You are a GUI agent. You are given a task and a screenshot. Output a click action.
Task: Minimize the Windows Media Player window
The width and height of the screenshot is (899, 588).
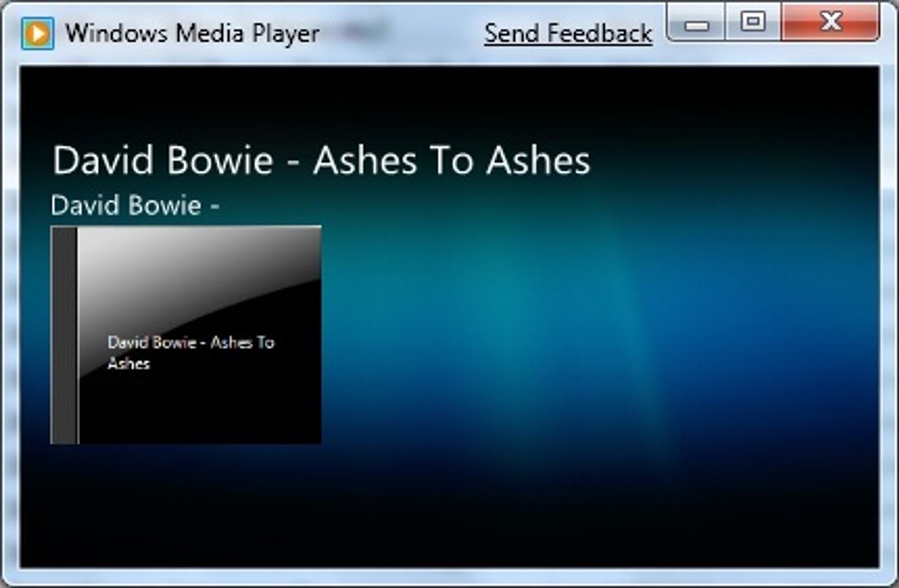pyautogui.click(x=696, y=22)
